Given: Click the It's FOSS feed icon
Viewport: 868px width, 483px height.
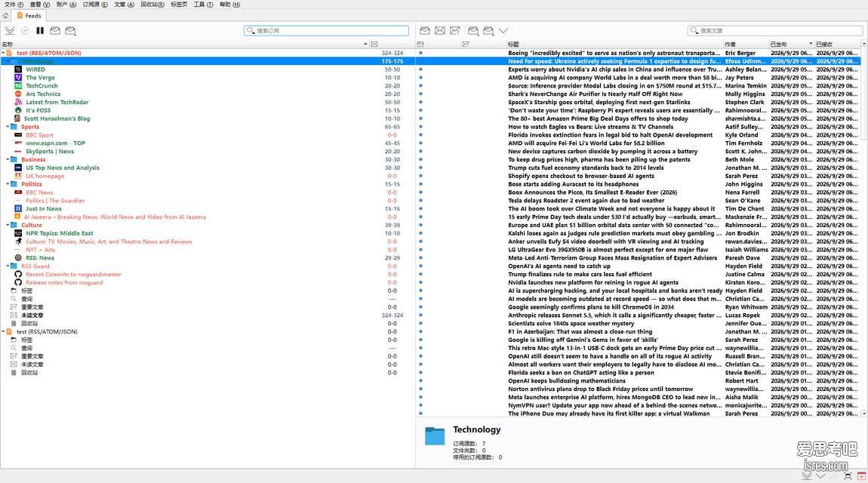Looking at the screenshot, I should pyautogui.click(x=18, y=110).
